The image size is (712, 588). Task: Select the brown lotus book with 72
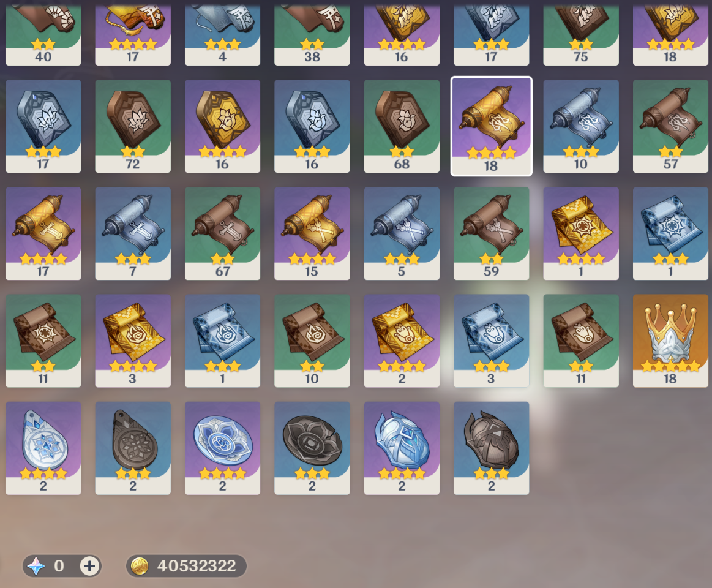[133, 126]
